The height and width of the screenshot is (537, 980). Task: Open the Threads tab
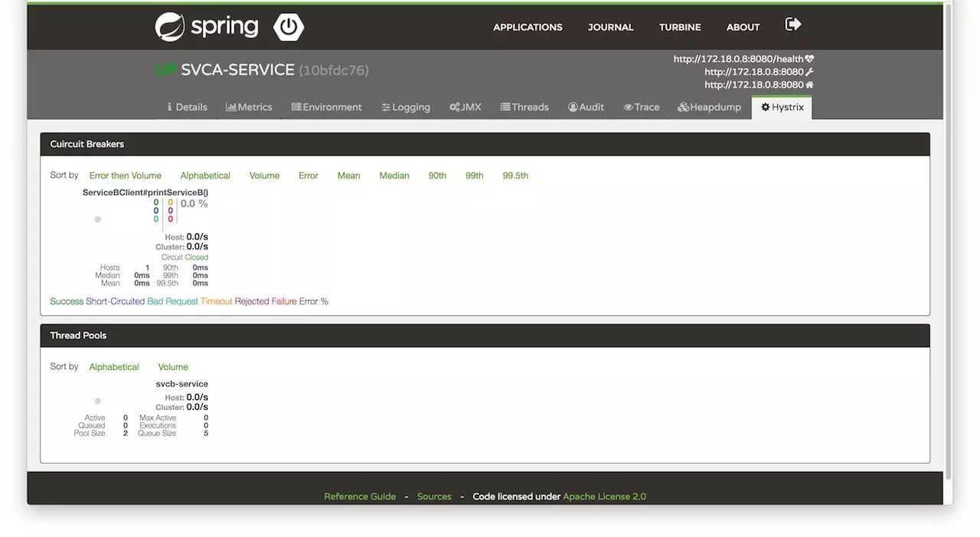coord(524,107)
